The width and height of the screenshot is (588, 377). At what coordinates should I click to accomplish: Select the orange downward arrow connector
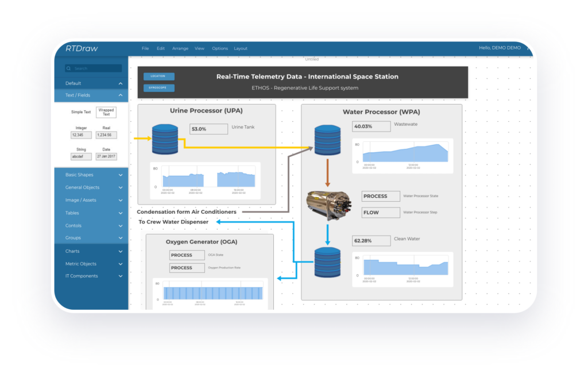click(327, 173)
